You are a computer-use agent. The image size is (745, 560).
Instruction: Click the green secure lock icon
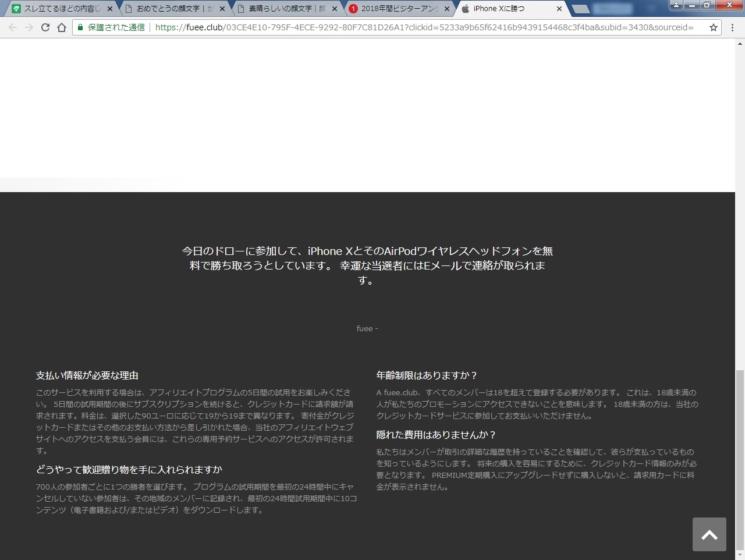(x=80, y=27)
